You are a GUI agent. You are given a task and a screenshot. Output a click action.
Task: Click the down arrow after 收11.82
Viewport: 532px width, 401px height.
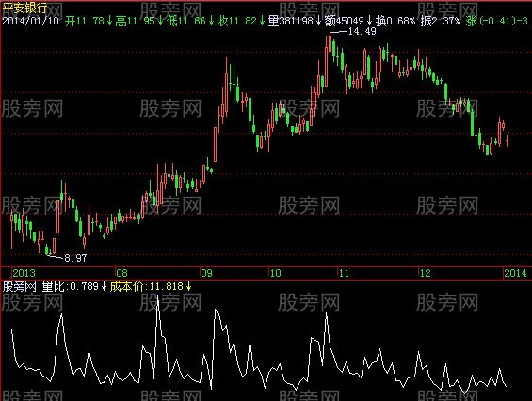pos(263,21)
